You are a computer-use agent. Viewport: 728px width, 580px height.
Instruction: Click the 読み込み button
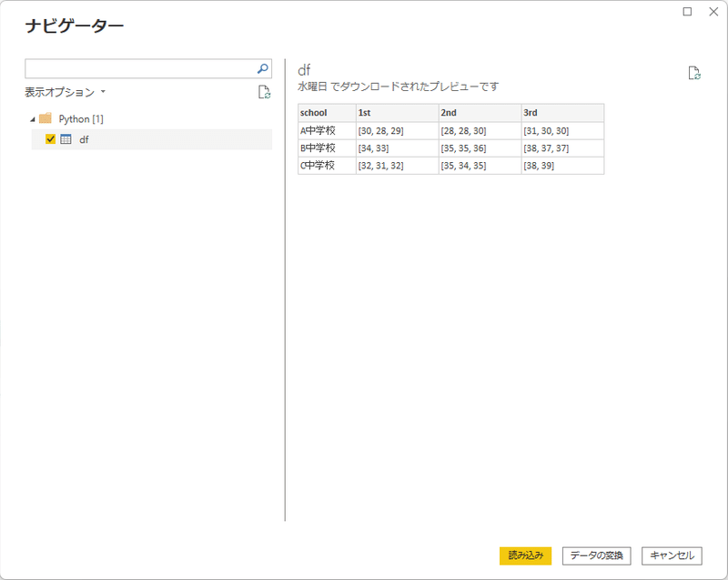pyautogui.click(x=525, y=555)
